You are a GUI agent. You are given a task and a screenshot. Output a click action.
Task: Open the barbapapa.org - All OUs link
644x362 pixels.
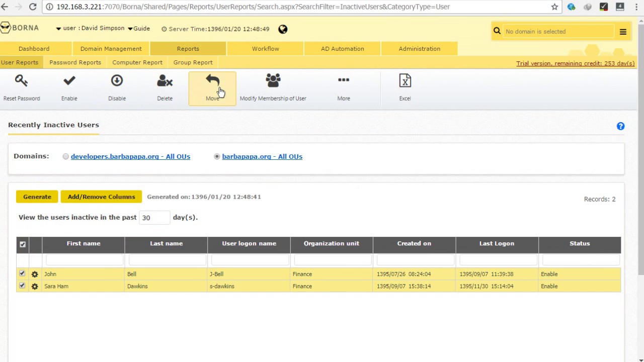click(x=262, y=157)
